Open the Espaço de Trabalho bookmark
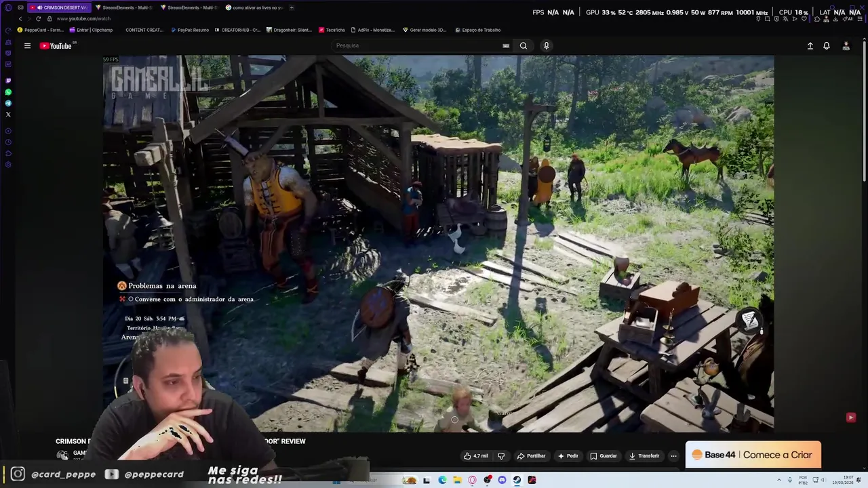 [478, 30]
